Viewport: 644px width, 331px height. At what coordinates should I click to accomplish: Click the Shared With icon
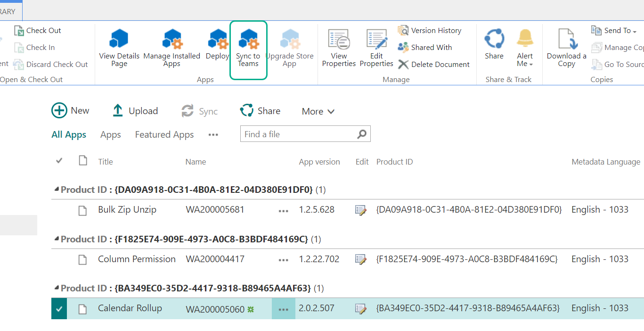403,48
